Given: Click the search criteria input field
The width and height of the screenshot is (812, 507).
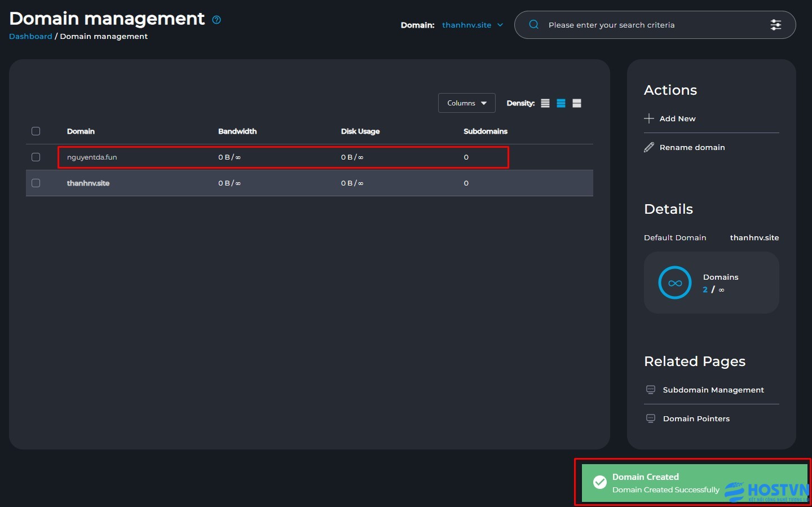Looking at the screenshot, I should (x=654, y=25).
